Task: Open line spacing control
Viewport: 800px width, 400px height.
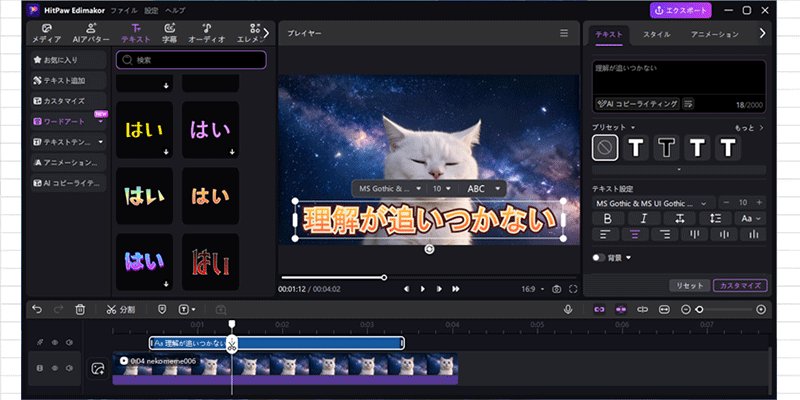Action: (x=715, y=218)
